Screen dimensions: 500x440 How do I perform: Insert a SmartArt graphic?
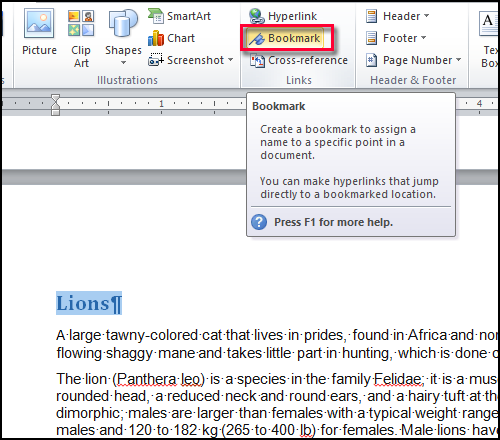(179, 16)
